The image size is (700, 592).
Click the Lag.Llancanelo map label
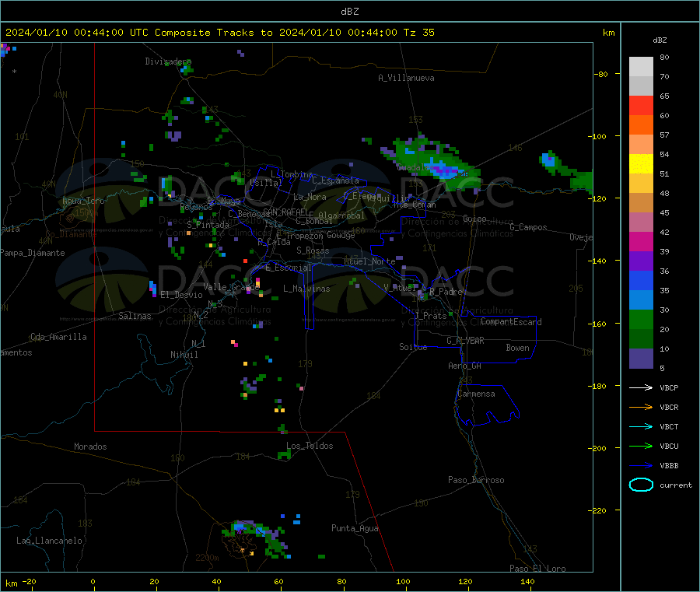(x=49, y=541)
